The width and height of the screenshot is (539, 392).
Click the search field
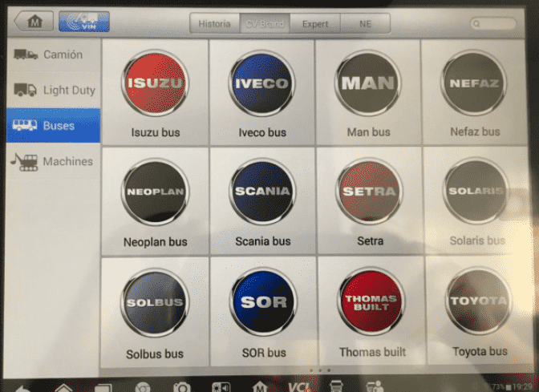(493, 24)
